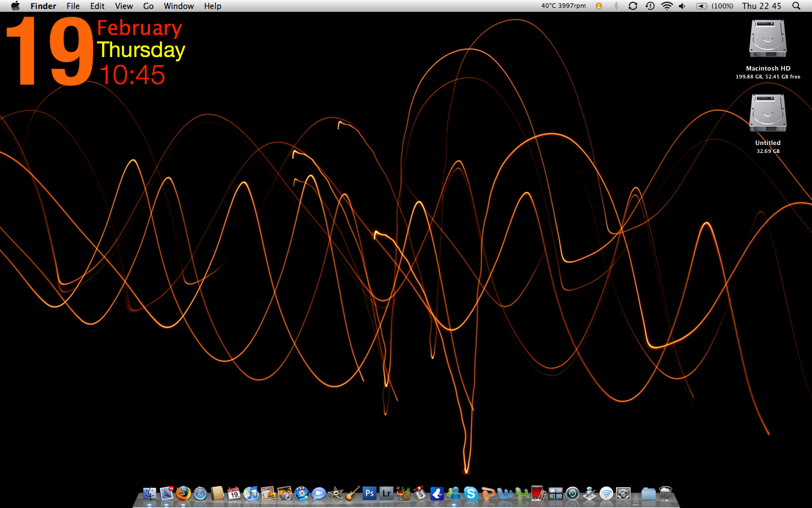The height and width of the screenshot is (508, 812).
Task: Click the large 19 date number
Action: tap(50, 51)
